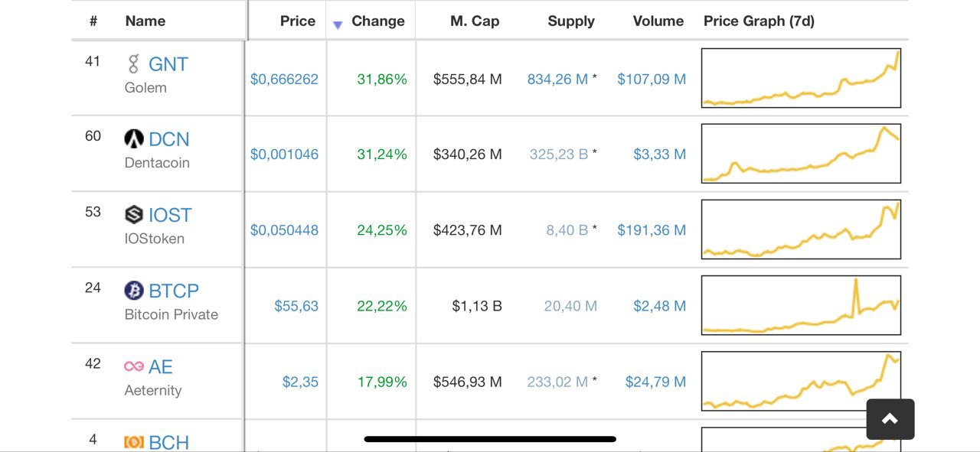Viewport: 980px width, 452px height.
Task: Click the BCH orange logo icon
Action: coord(134,442)
